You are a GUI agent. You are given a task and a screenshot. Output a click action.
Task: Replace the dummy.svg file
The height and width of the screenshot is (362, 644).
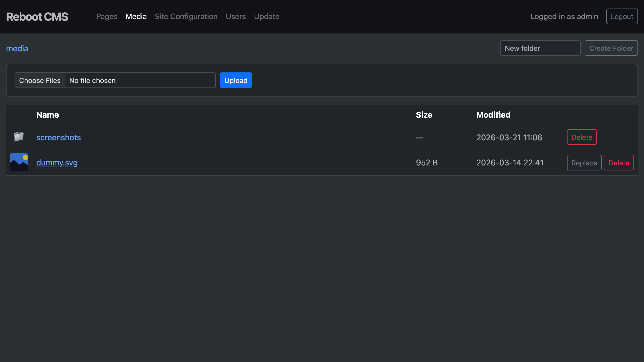[x=584, y=163]
